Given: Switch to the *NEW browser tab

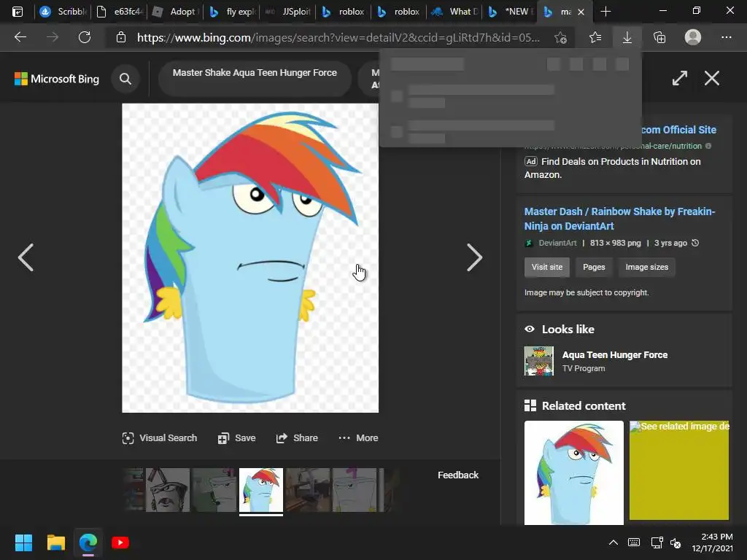Looking at the screenshot, I should coord(510,12).
